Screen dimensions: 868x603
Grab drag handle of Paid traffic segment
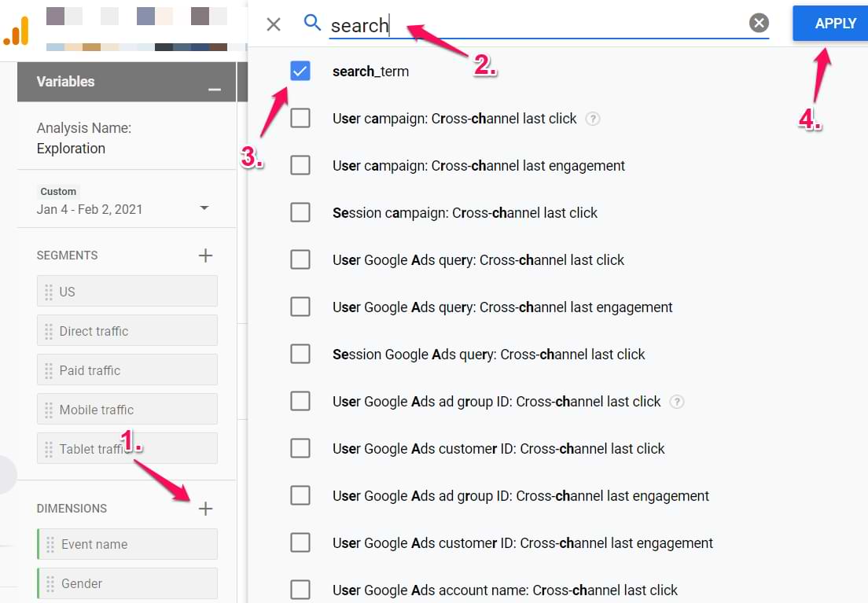pyautogui.click(x=49, y=370)
